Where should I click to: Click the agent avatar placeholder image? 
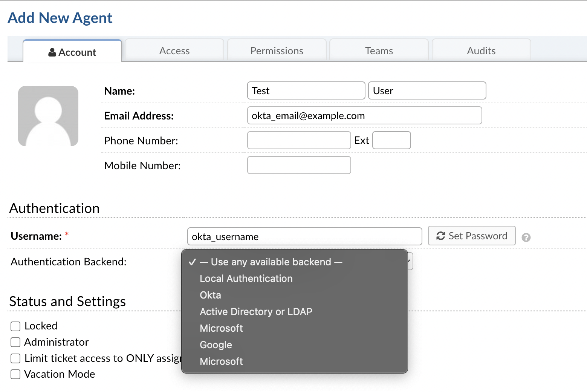[x=48, y=116]
